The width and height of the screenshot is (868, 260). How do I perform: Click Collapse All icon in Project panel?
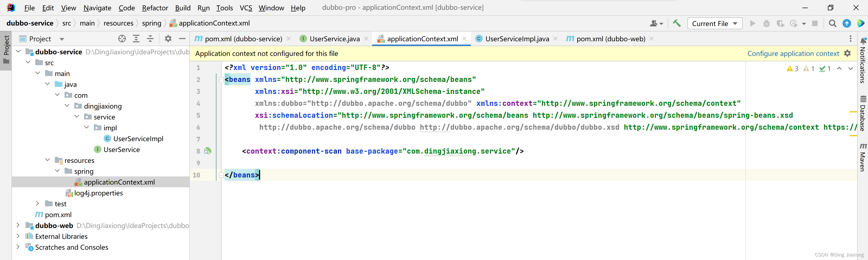point(150,39)
